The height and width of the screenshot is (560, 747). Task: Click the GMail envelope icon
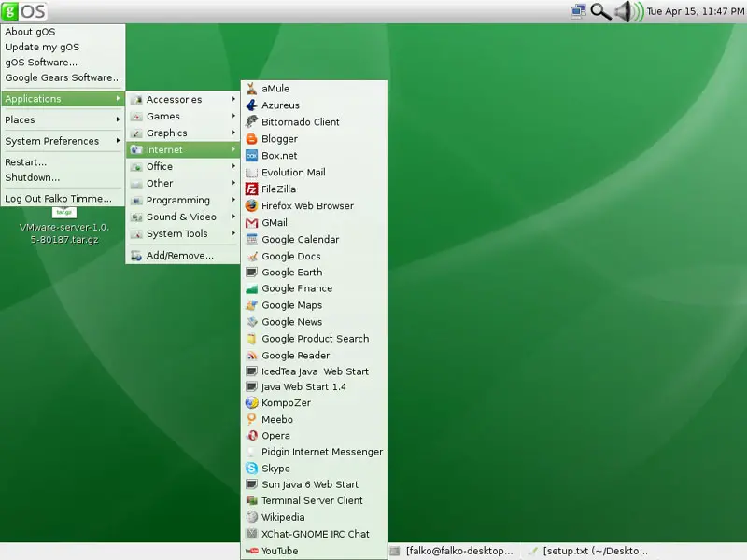click(x=251, y=222)
